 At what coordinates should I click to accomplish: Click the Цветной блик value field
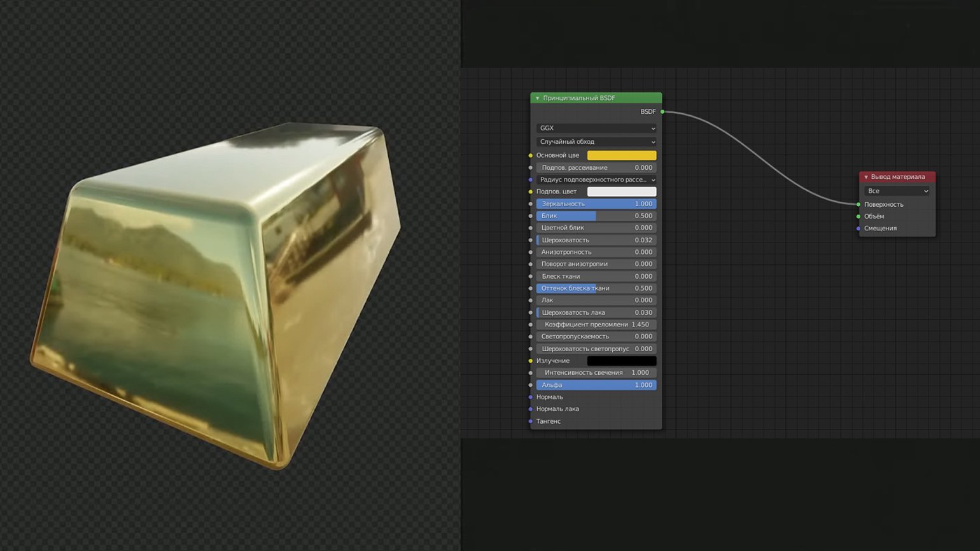(596, 228)
